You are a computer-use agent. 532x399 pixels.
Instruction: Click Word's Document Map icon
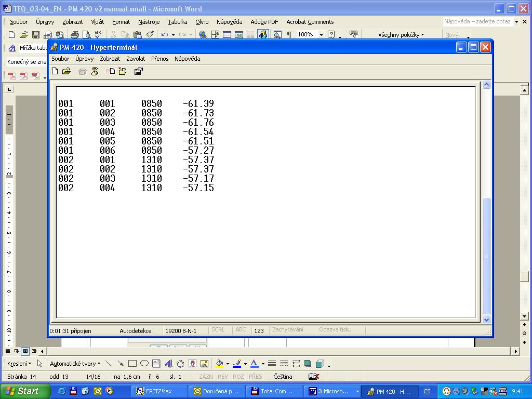coord(277,35)
